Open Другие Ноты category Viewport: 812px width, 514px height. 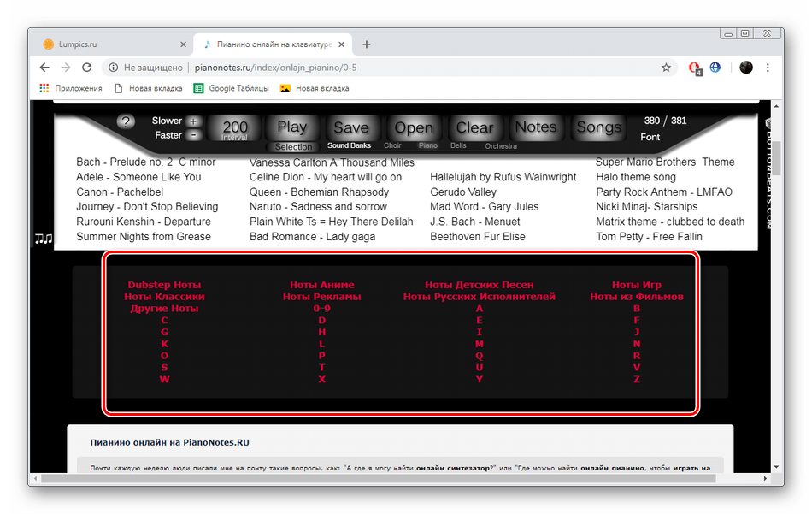(164, 309)
